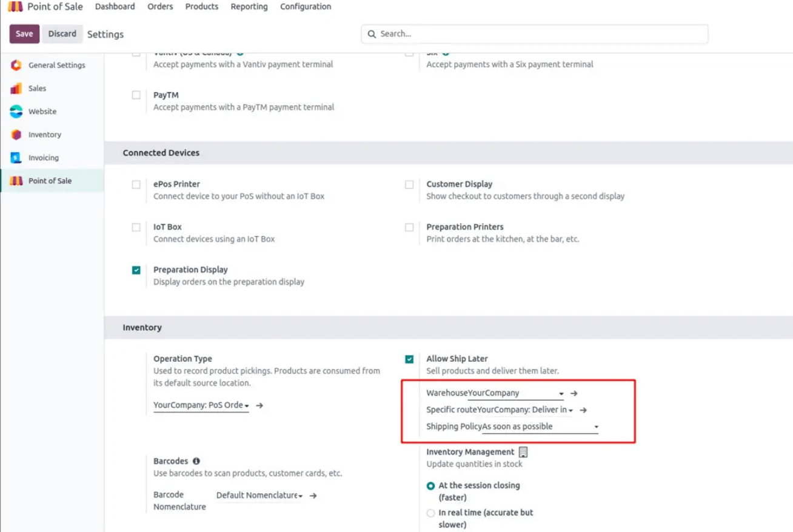Open Specific route record via arrow icon
The height and width of the screenshot is (532, 793).
pos(583,410)
